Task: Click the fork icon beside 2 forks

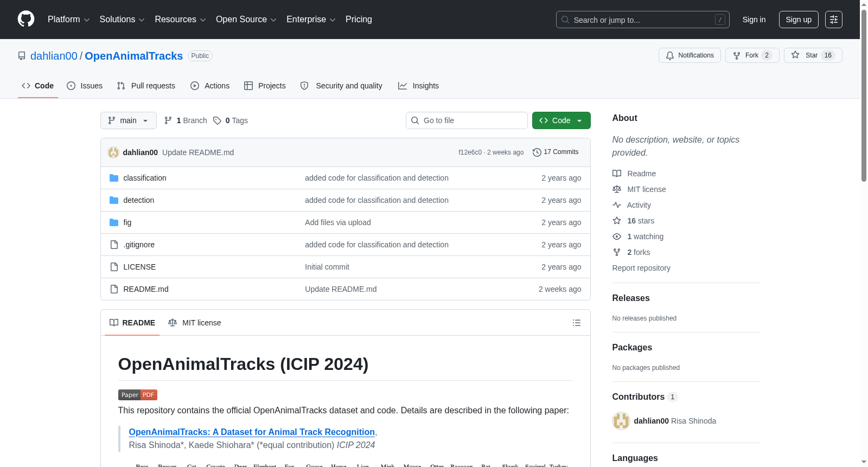Action: pos(617,252)
